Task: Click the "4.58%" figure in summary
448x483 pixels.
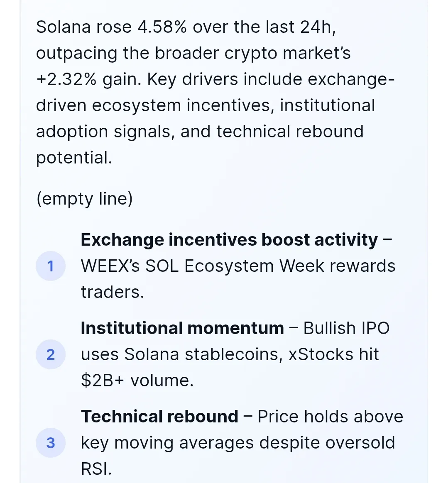Action: click(x=162, y=27)
